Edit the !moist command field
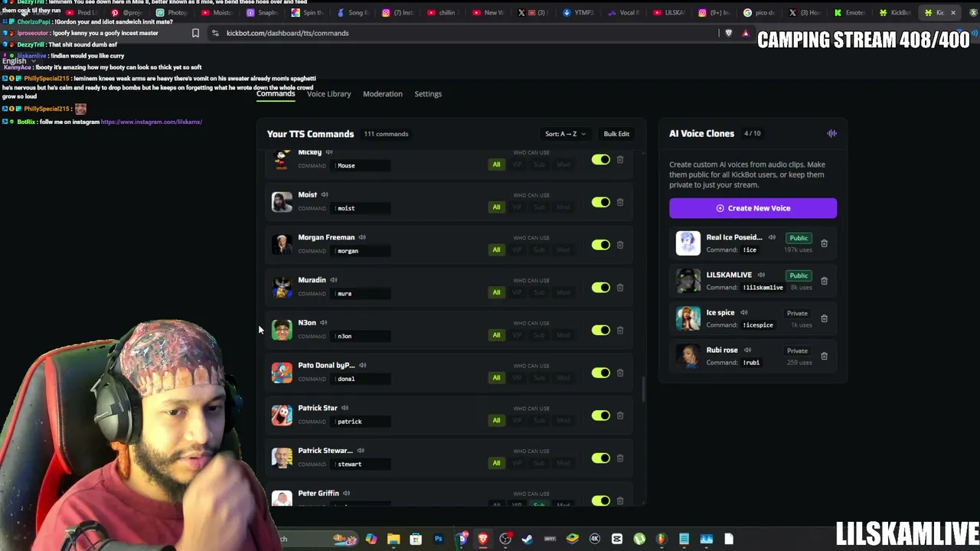 coord(362,208)
